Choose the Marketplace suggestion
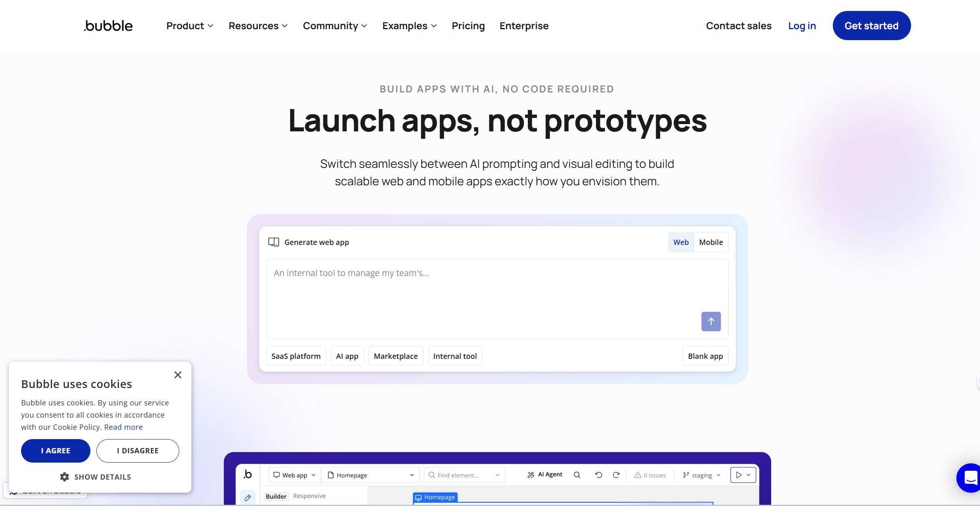 [396, 356]
